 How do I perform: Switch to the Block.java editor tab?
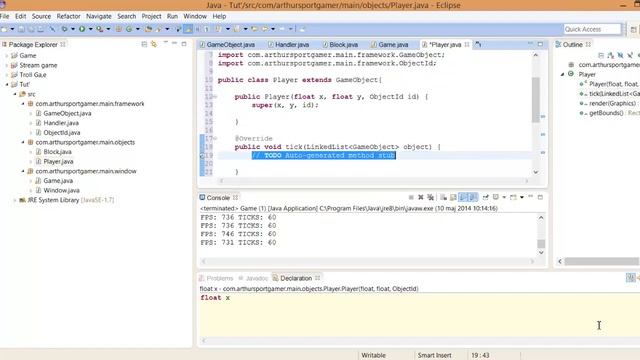point(340,44)
